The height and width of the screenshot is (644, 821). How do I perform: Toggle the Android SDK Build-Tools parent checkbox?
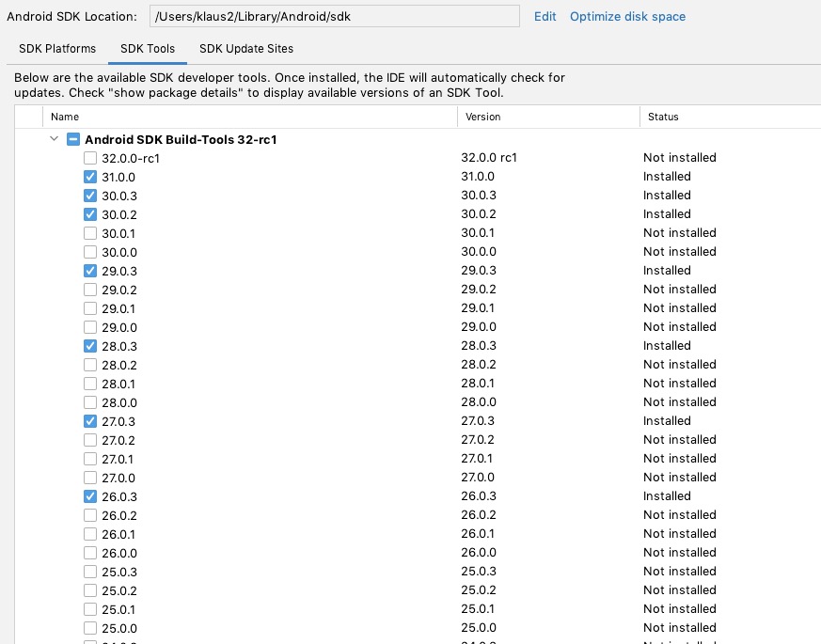[x=73, y=139]
